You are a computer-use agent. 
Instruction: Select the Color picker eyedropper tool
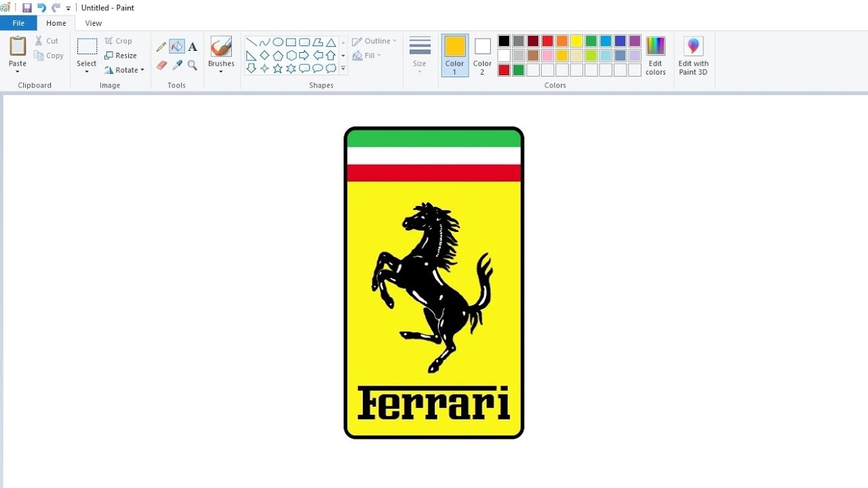coord(177,65)
